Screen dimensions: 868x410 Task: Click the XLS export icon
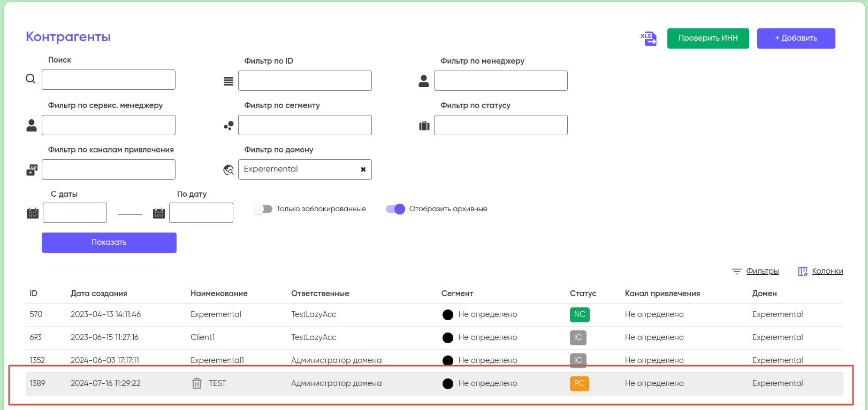[x=649, y=38]
